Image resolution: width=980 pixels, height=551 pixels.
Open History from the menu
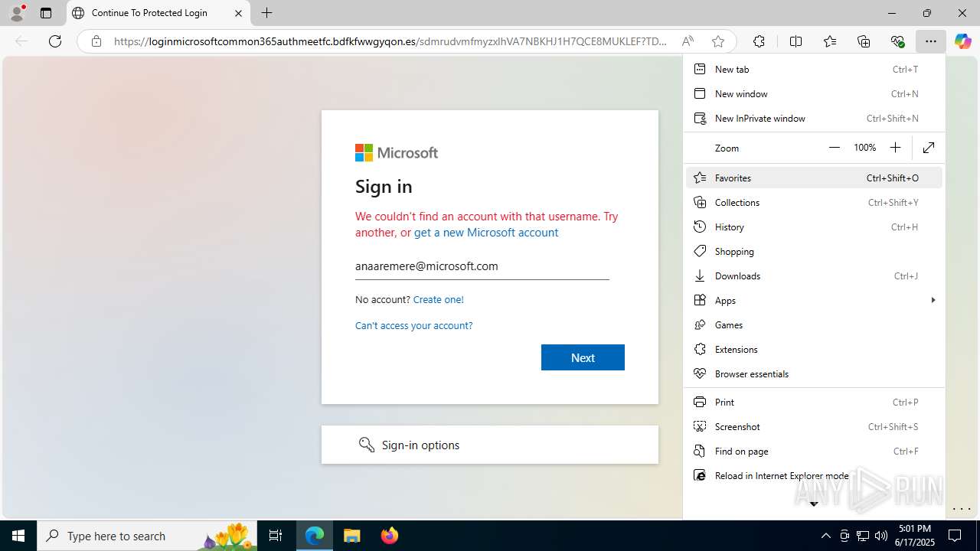pyautogui.click(x=814, y=227)
